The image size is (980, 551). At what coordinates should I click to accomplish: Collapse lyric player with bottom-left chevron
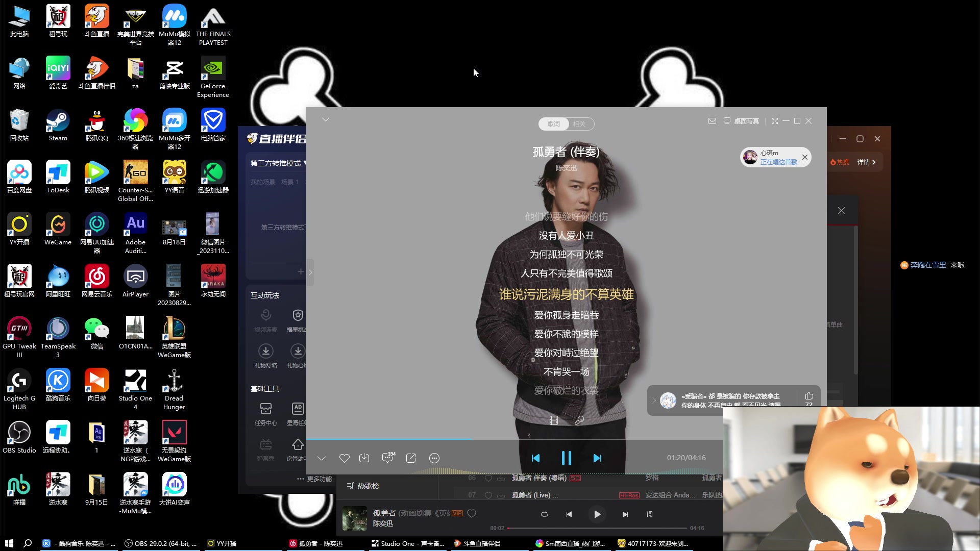pyautogui.click(x=322, y=458)
